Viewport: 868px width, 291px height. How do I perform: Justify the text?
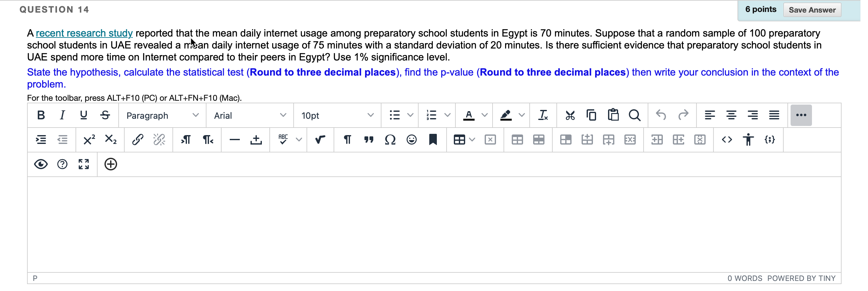click(774, 115)
